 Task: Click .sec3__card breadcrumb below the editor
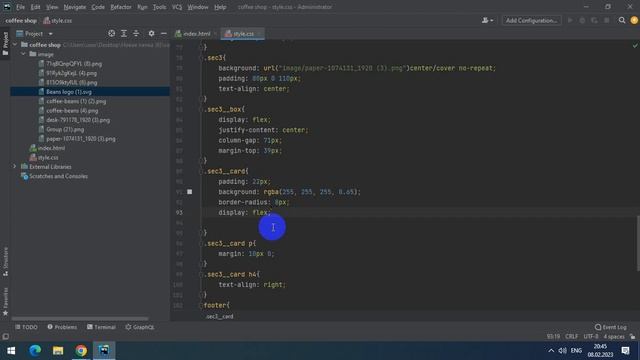pos(220,316)
